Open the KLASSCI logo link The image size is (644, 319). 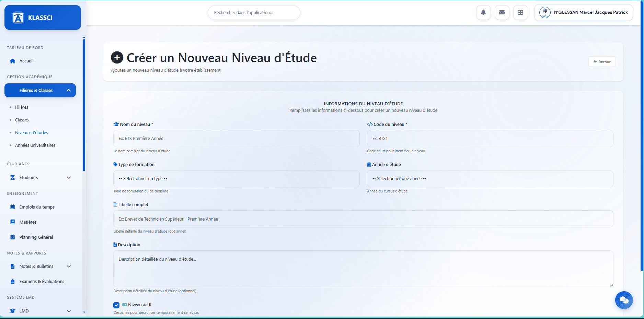(x=42, y=17)
